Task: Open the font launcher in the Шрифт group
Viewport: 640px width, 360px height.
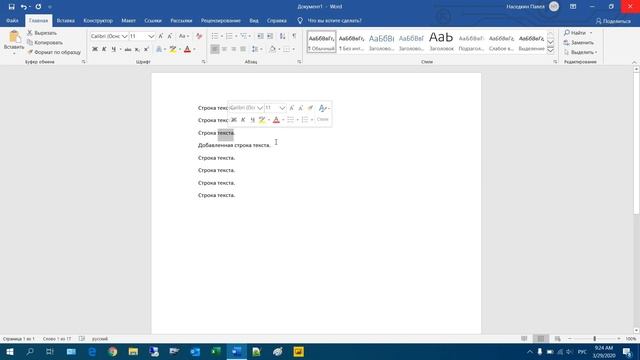Action: (203, 62)
